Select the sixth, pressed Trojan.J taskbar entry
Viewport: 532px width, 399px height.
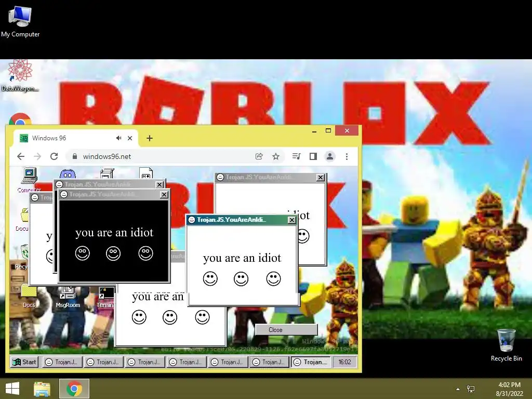pyautogui.click(x=270, y=362)
